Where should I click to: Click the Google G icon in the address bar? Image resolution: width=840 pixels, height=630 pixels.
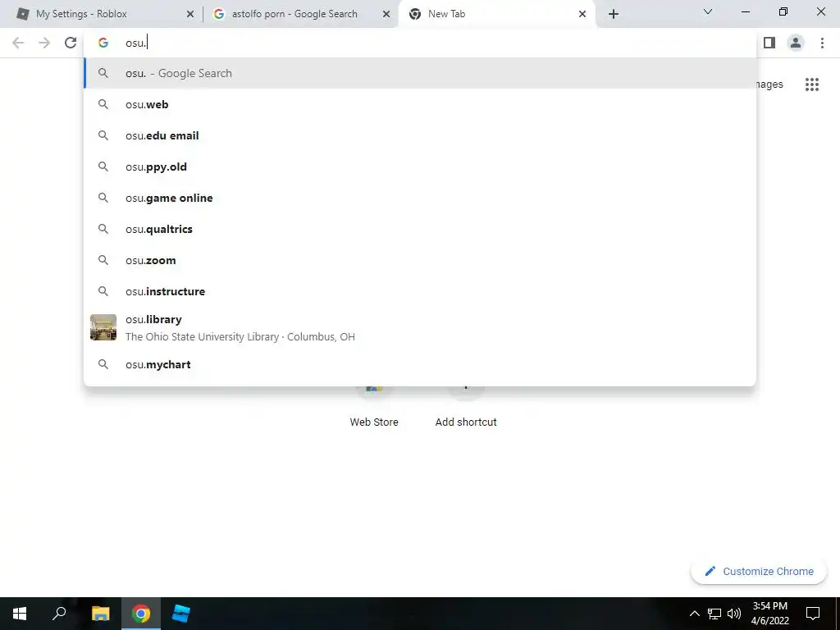pyautogui.click(x=103, y=43)
